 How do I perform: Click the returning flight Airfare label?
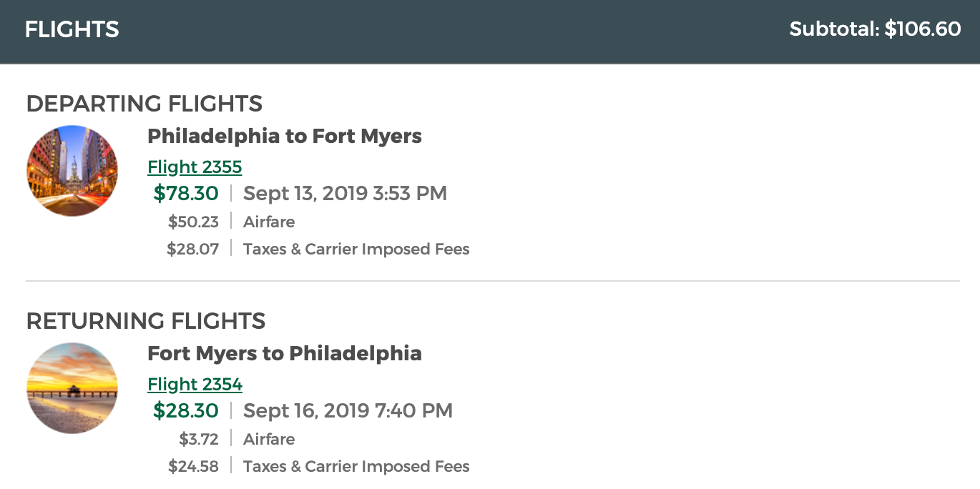269,439
